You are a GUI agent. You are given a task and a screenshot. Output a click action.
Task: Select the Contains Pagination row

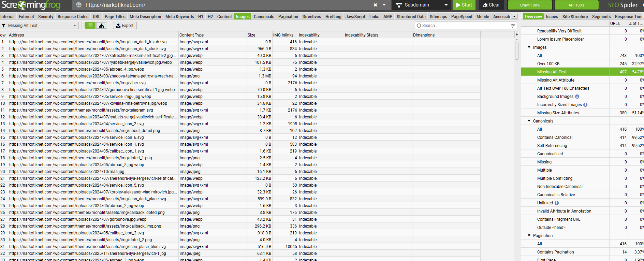583,252
